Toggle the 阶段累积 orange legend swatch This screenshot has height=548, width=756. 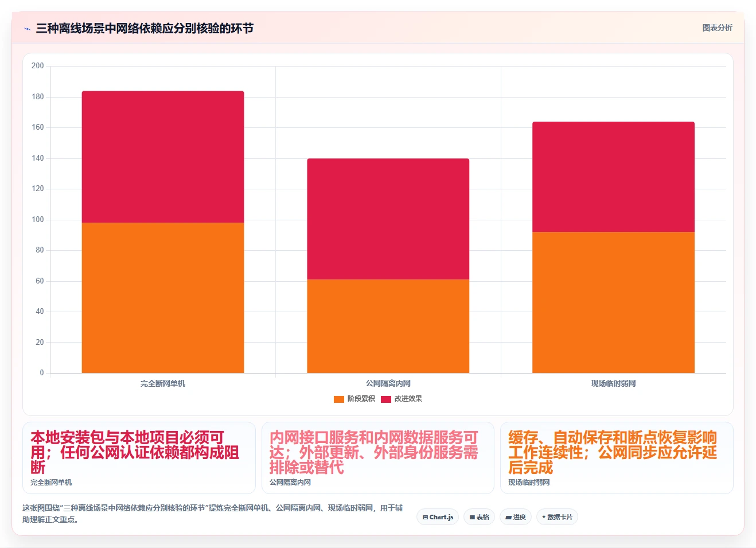[338, 399]
